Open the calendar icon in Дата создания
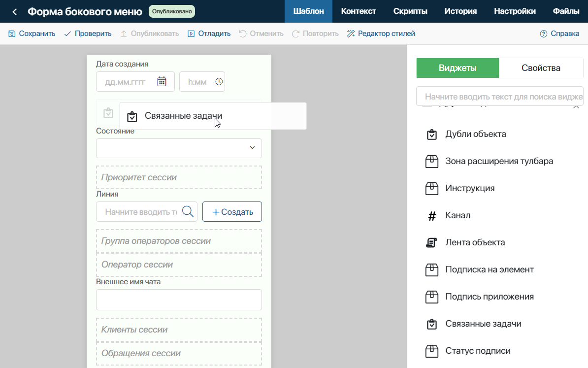Viewport: 588px width, 368px height. (x=162, y=81)
